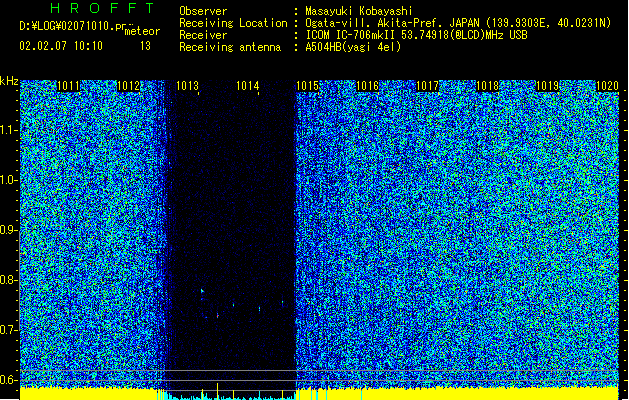
Task: Click the 1.1 kHz axis label
Action: click(x=9, y=130)
